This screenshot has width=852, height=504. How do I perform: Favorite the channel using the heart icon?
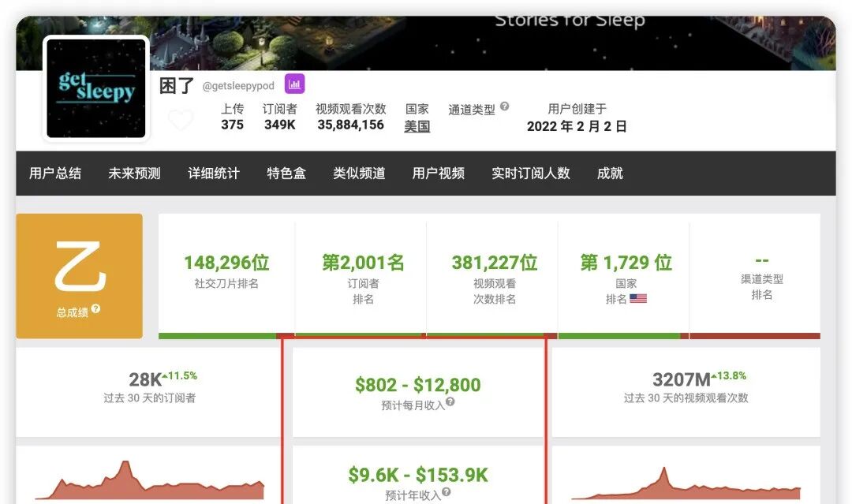pos(181,119)
